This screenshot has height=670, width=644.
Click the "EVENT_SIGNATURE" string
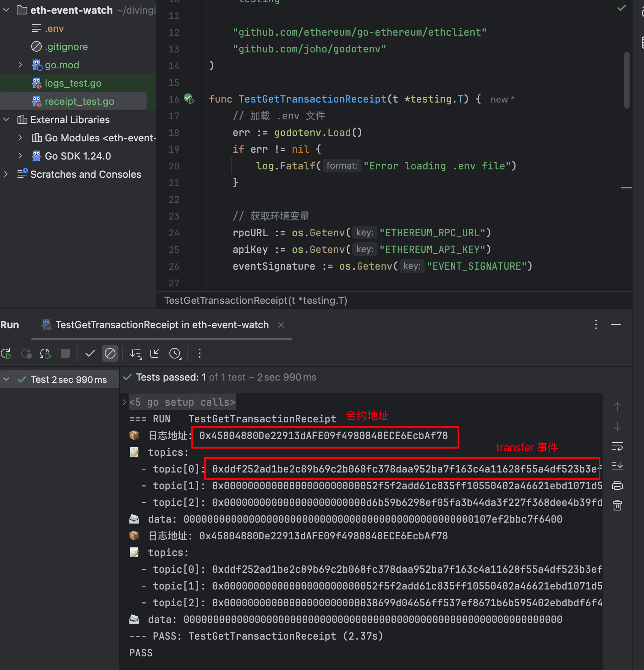tap(477, 266)
